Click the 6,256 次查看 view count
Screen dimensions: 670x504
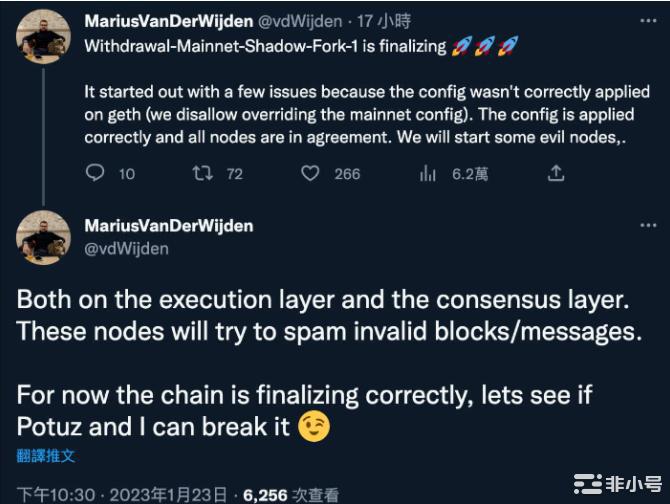click(290, 494)
